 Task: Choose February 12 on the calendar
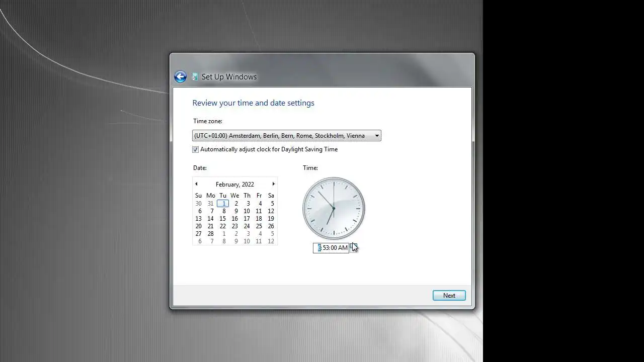tap(271, 211)
